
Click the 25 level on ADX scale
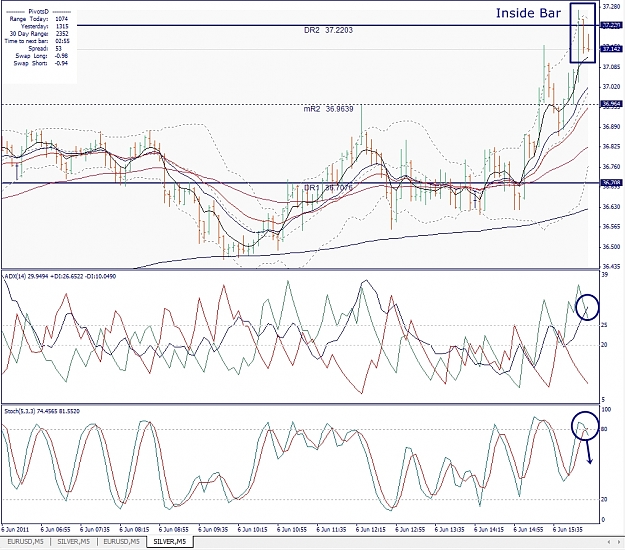(x=605, y=325)
